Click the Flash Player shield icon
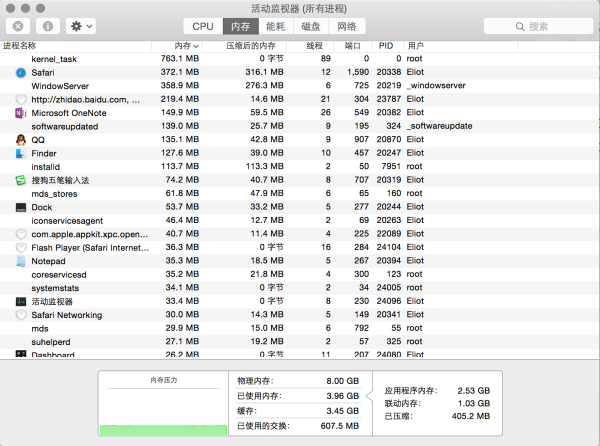This screenshot has width=600, height=446. tap(21, 247)
